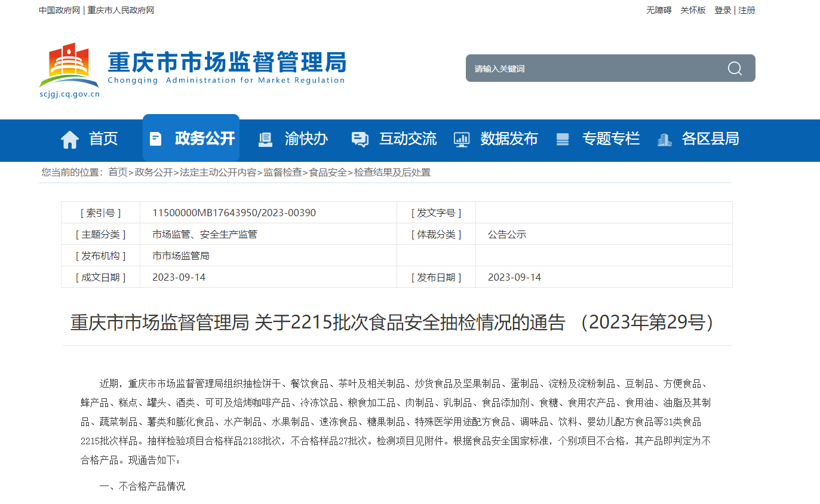Type in the keyword search field
The height and width of the screenshot is (504, 820).
coord(591,69)
